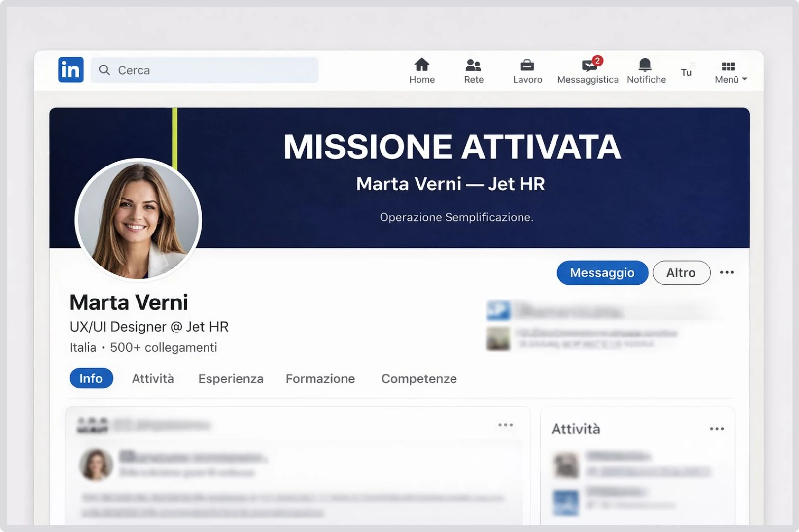Focus the Cerca search field
The image size is (799, 532).
[205, 70]
